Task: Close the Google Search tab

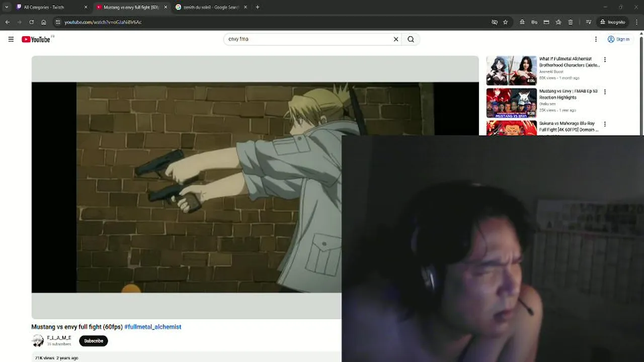Action: click(246, 7)
